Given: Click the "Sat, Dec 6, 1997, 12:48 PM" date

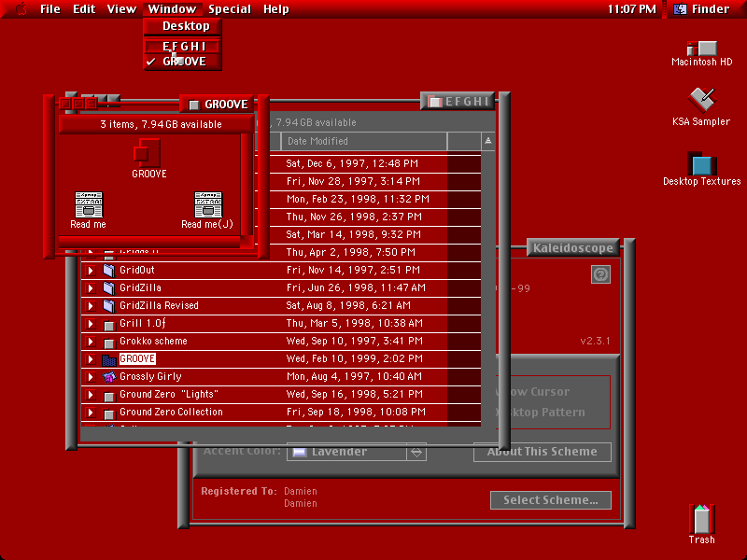Looking at the screenshot, I should coord(352,164).
